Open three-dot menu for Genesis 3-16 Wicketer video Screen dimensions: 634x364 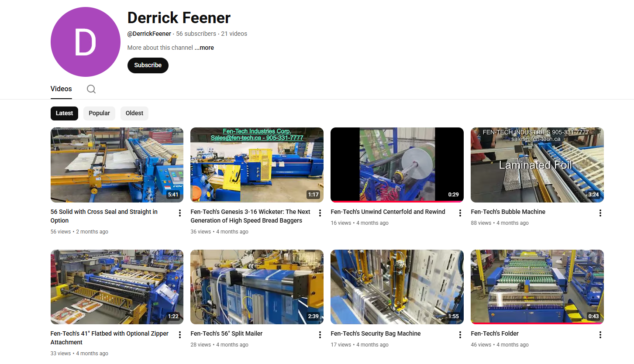coord(320,213)
